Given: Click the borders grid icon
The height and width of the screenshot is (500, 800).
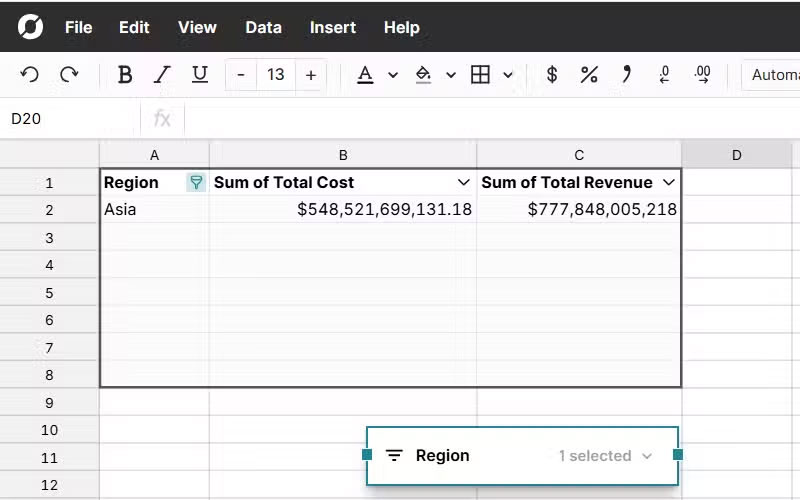Looking at the screenshot, I should tap(480, 75).
